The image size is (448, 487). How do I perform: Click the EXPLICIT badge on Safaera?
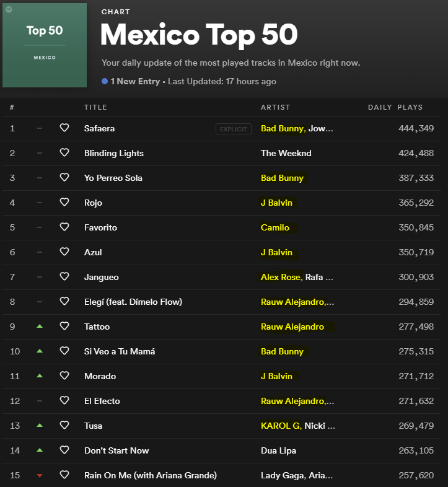click(x=234, y=129)
